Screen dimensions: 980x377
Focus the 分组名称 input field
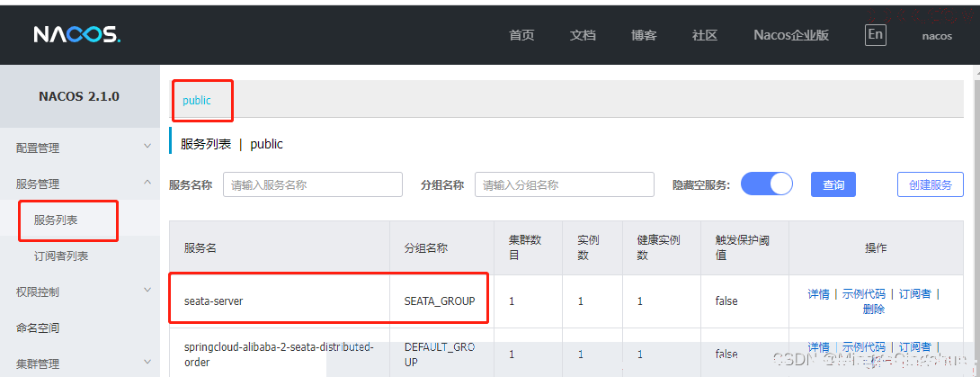pyautogui.click(x=565, y=184)
